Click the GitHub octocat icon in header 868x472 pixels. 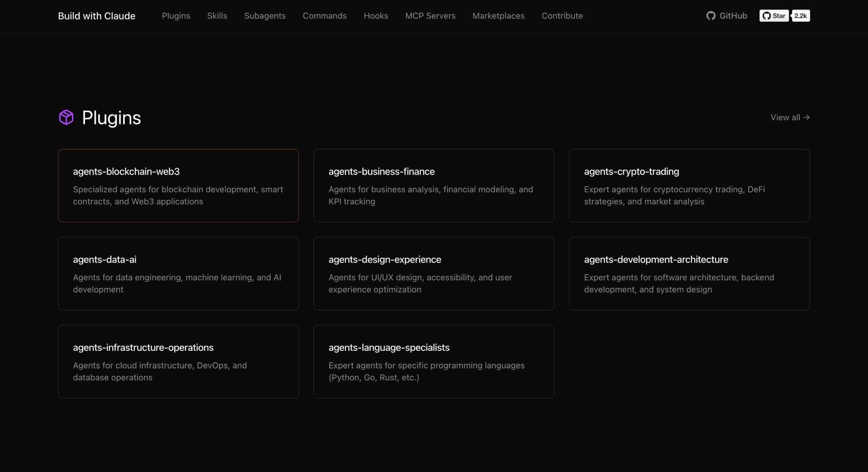(711, 16)
